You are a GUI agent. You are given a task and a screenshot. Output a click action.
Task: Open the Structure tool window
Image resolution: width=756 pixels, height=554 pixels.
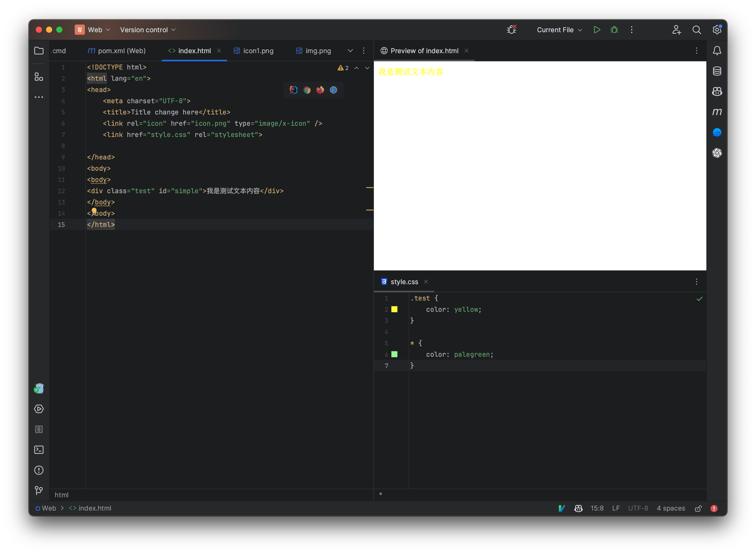(x=39, y=76)
